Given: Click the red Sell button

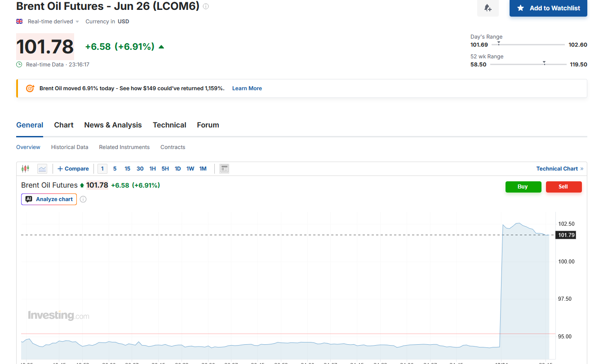Looking at the screenshot, I should point(564,187).
